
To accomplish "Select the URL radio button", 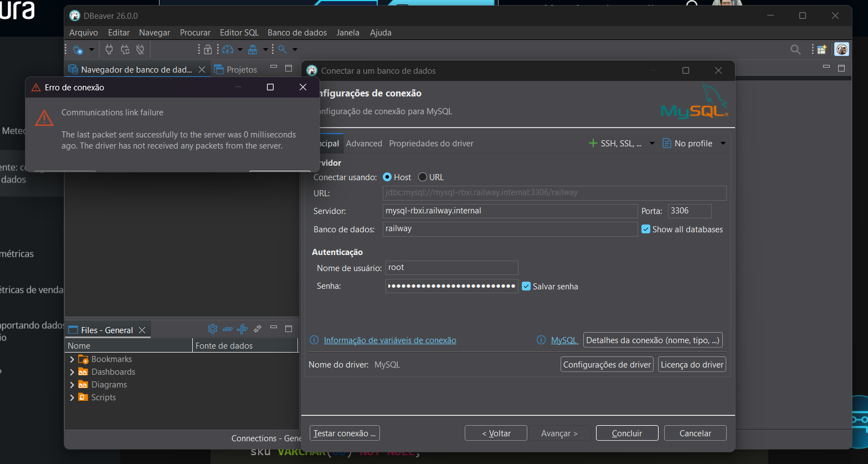I will tap(423, 177).
